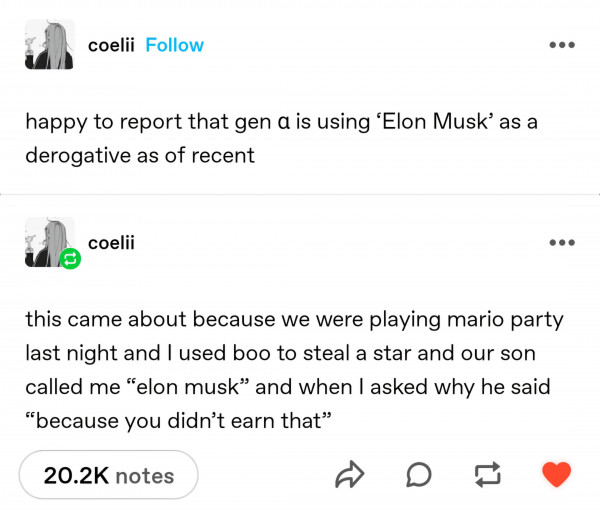
Task: Open the 20.2K notes button
Action: coord(109,475)
